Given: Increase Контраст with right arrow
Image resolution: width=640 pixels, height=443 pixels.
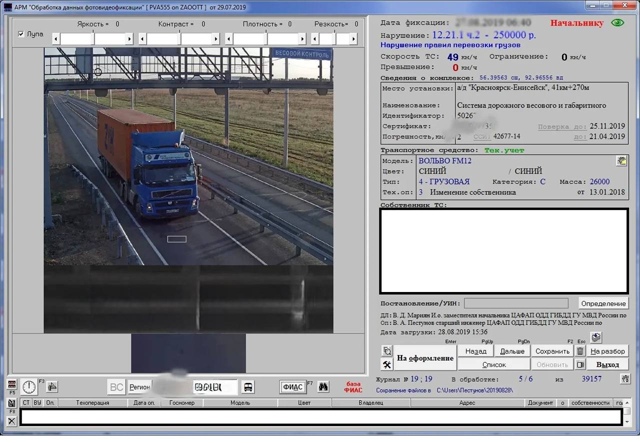Looking at the screenshot, I should tap(216, 39).
